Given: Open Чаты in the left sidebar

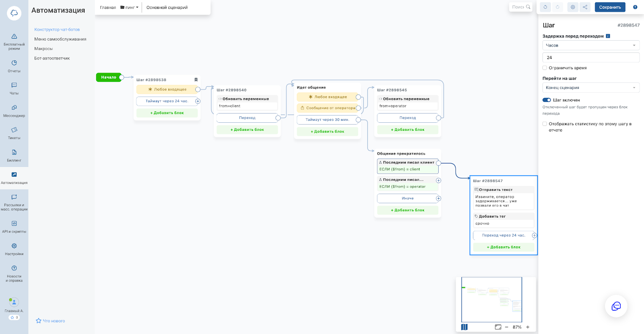Looking at the screenshot, I should 14,89.
